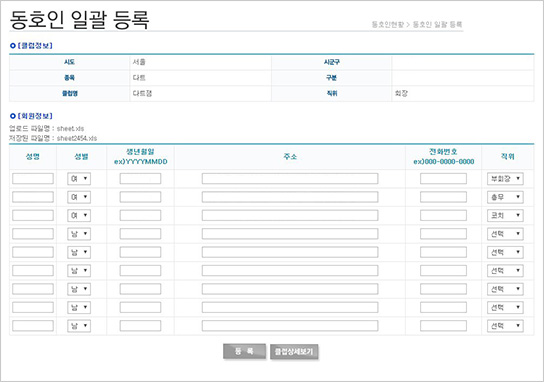This screenshot has width=545, height=382.
Task: Open the seventh row's 남 gender dropdown
Action: click(79, 289)
